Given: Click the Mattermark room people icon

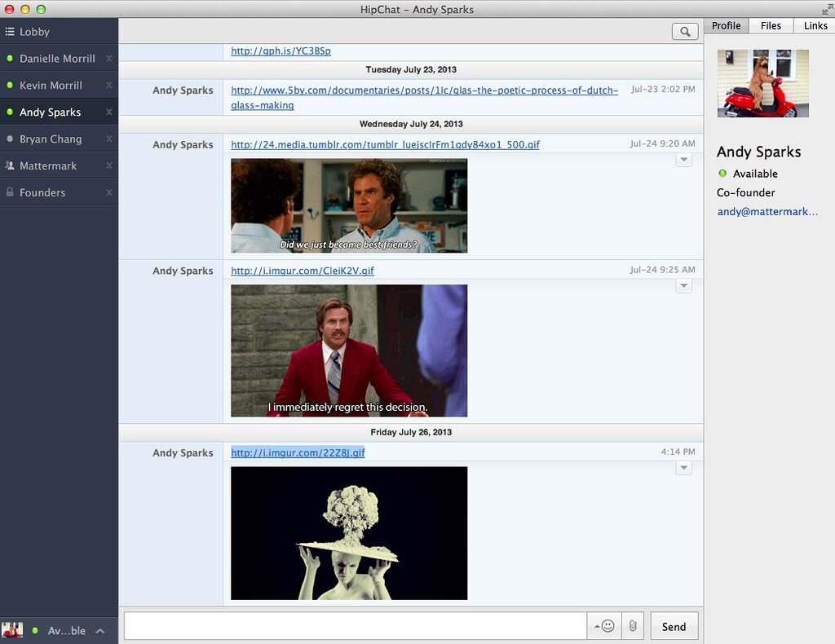Looking at the screenshot, I should [10, 165].
